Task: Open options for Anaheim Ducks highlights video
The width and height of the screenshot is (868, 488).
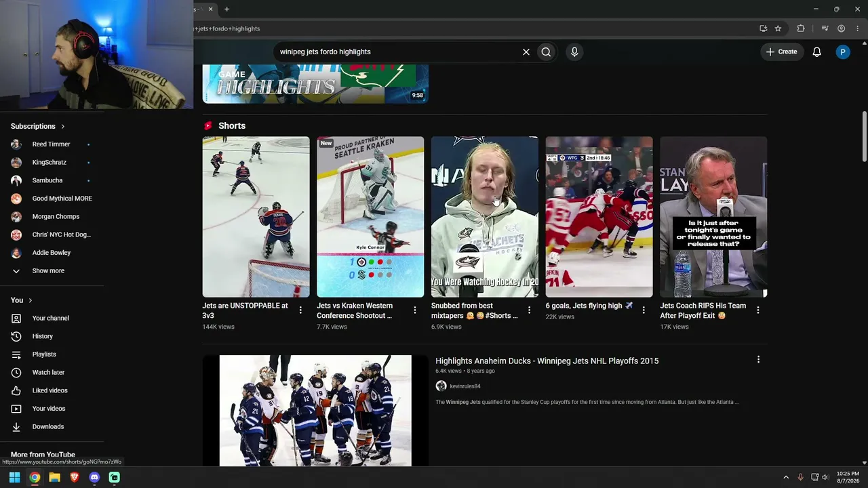Action: 758,360
